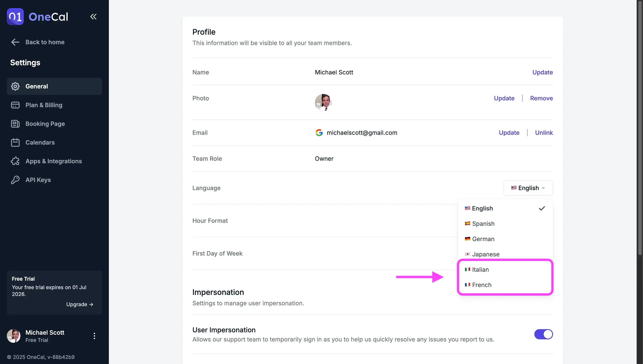
Task: Open Apps & Integrations
Action: coord(15,161)
